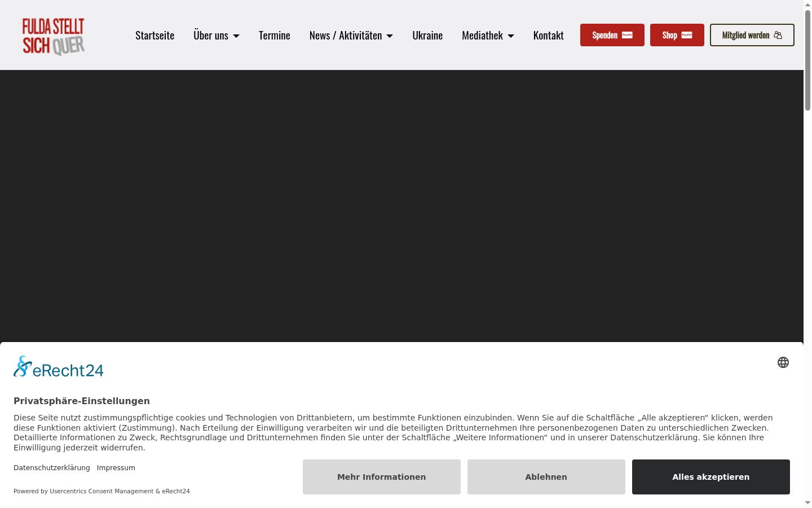The width and height of the screenshot is (812, 508).
Task: Expand the News / Aktivitäten dropdown arrow
Action: coord(390,36)
